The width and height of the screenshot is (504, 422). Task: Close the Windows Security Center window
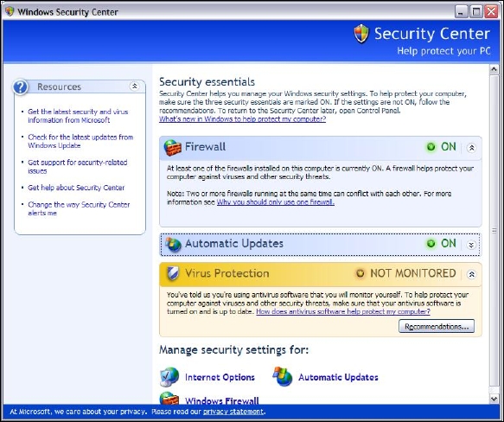(x=491, y=12)
